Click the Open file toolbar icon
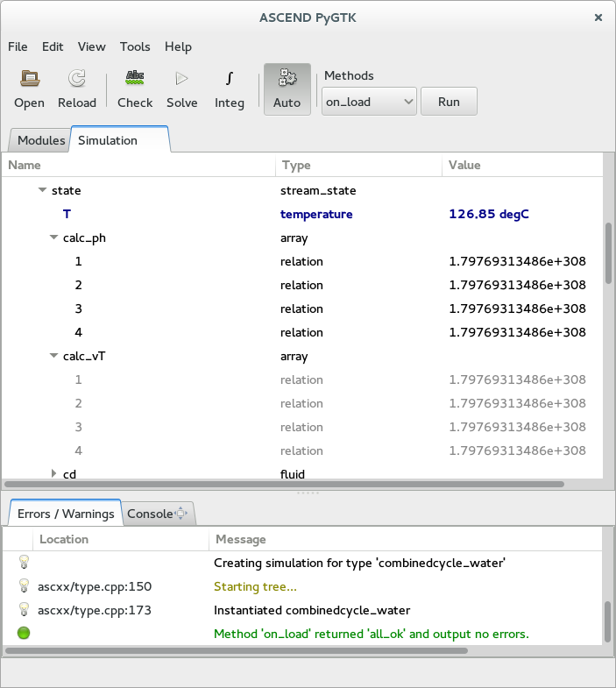616x688 pixels. click(29, 80)
